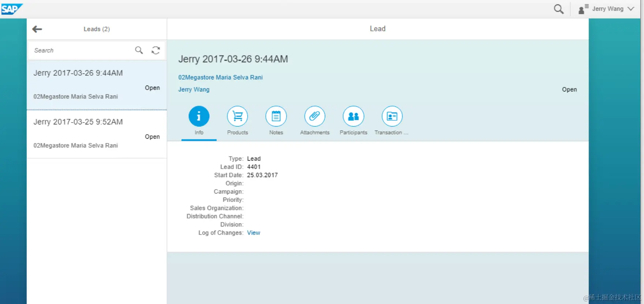Click the SAP logo
Screen dimensions: 644x304
[11, 9]
